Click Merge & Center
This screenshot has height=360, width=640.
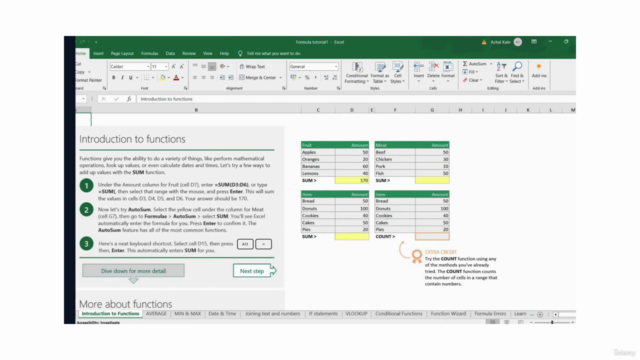258,78
